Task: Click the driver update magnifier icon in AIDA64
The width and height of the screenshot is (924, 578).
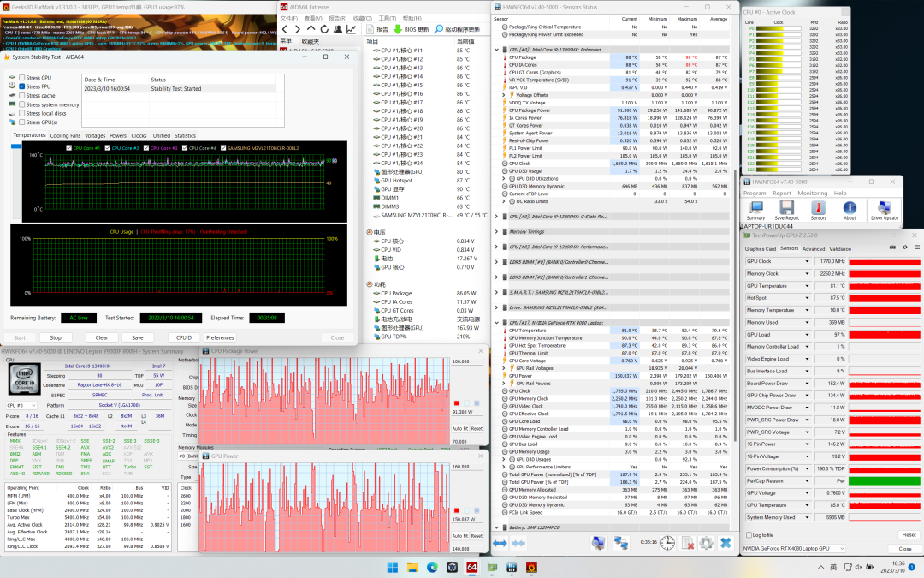Action: tap(438, 29)
